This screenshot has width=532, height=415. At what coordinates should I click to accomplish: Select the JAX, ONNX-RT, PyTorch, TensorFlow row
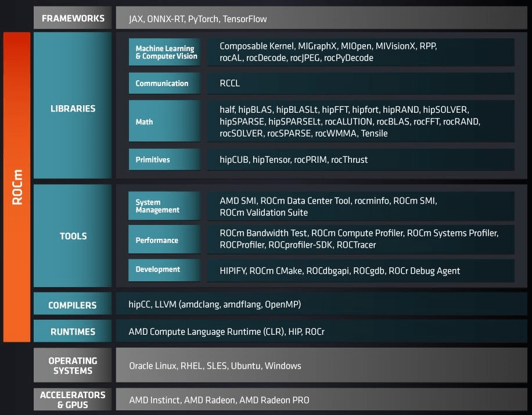321,18
